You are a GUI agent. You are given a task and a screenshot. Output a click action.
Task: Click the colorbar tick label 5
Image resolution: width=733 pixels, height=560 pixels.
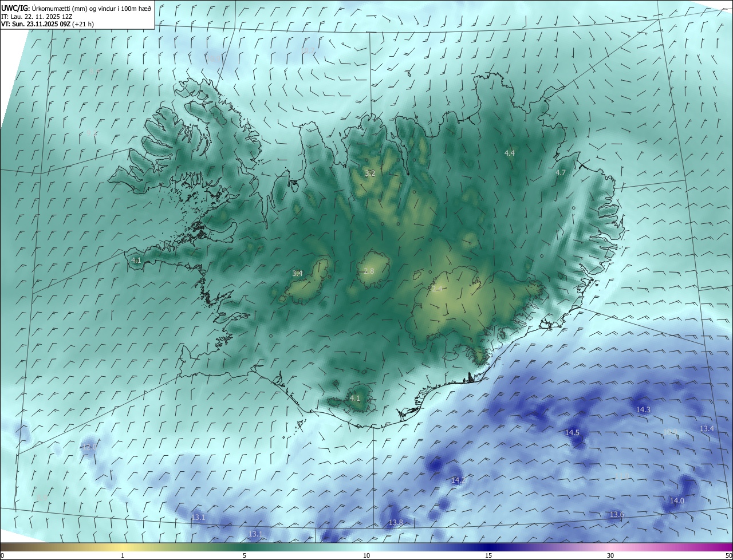click(x=245, y=555)
